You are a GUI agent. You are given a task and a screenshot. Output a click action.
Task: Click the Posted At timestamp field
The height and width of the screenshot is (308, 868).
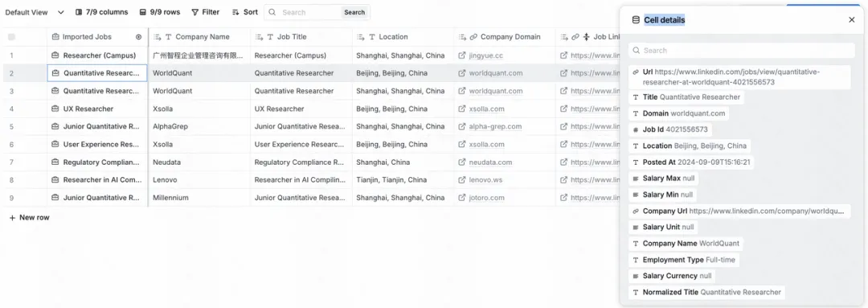691,162
